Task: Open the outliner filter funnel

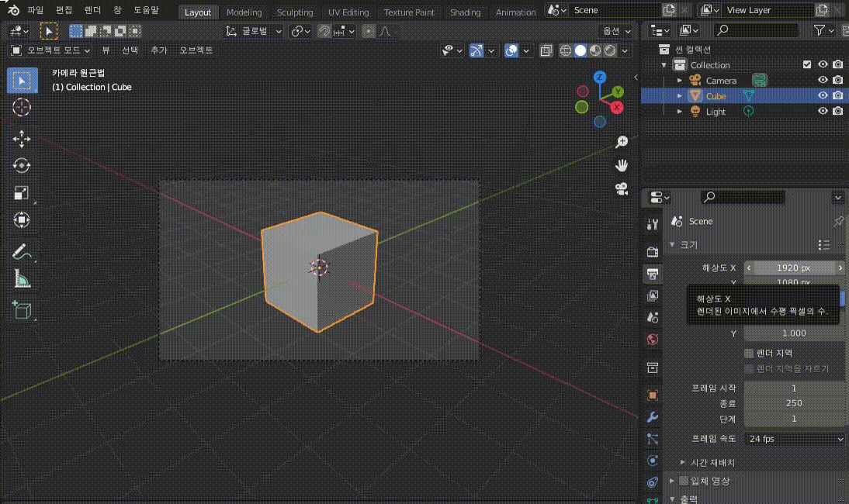Action: click(x=820, y=31)
